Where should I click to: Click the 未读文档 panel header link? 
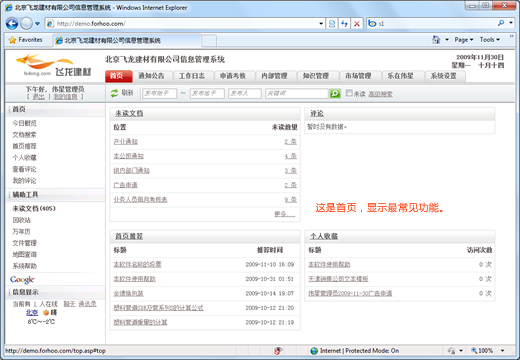(x=129, y=114)
